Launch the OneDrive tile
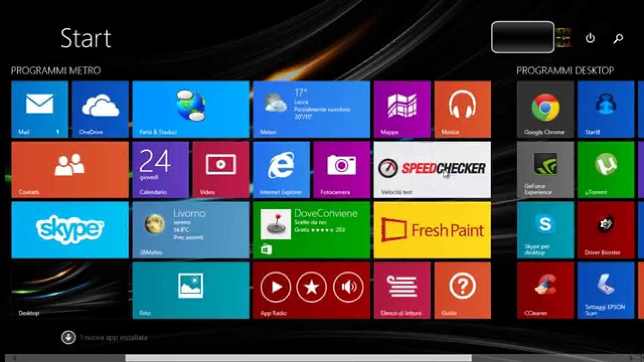Viewport: 644px width, 362px height. pos(100,110)
